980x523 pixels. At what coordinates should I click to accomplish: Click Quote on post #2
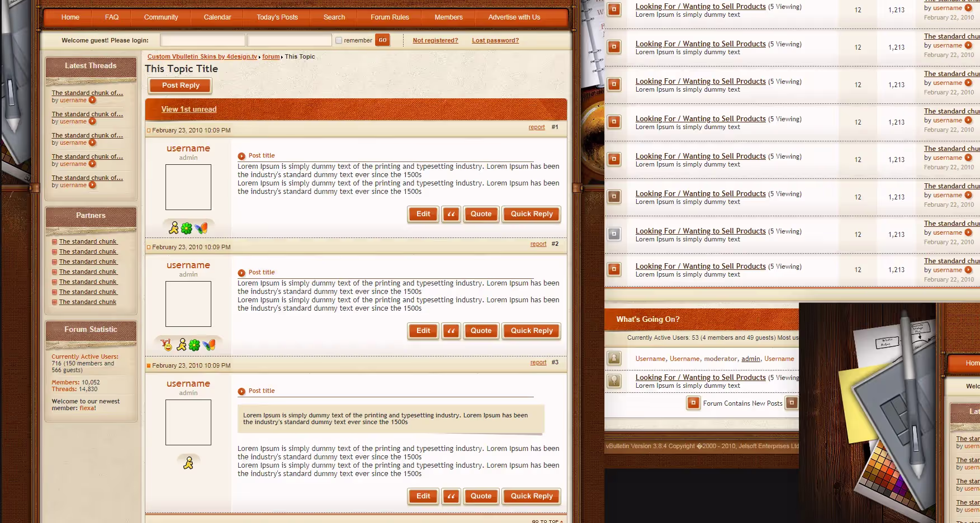coord(481,331)
